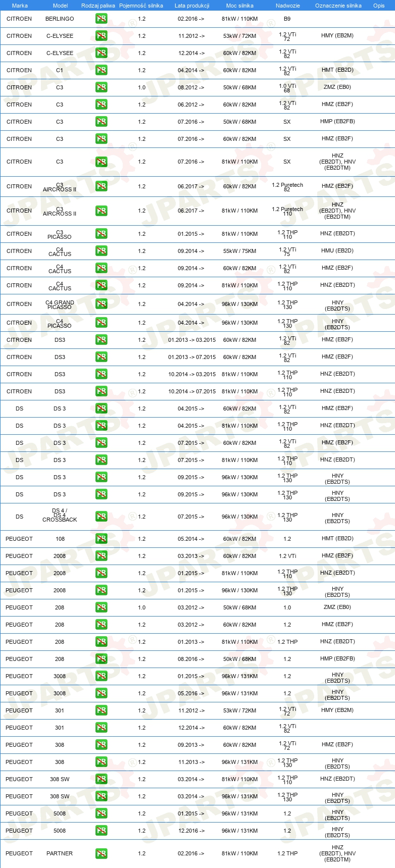Select the 10.2014 -> 07.2015 production cell
The height and width of the screenshot is (868, 395).
click(x=192, y=391)
